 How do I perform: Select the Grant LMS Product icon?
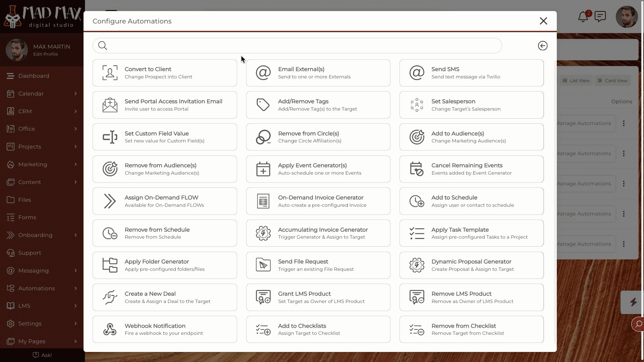(263, 297)
